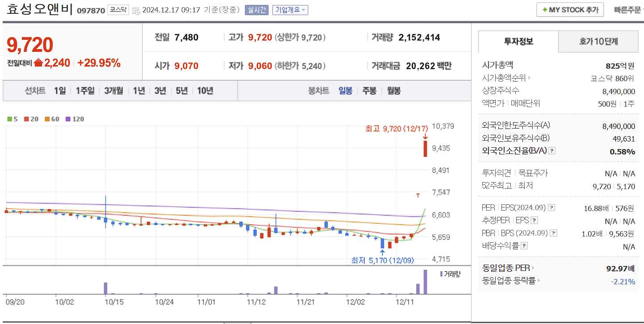The width and height of the screenshot is (644, 324).
Task: Select the orange 60-day legend swatch
Action: point(48,119)
